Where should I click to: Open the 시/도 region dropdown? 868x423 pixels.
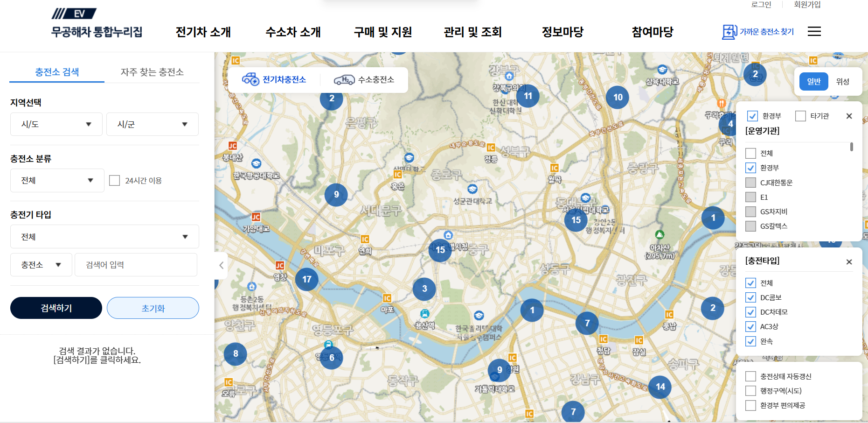pos(56,124)
